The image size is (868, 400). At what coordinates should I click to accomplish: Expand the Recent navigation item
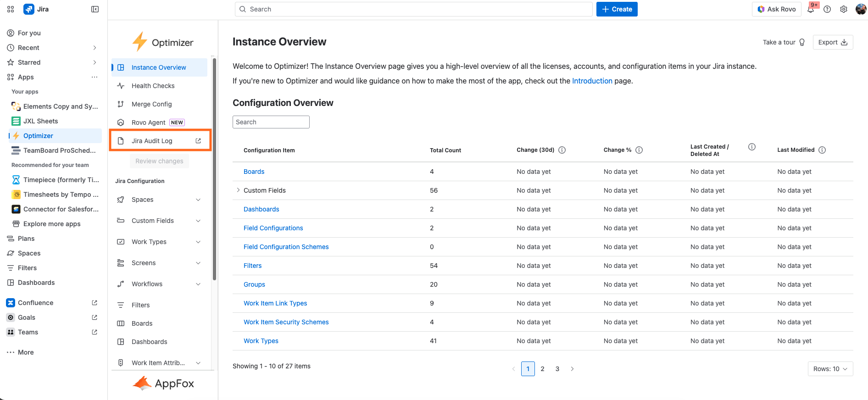click(95, 48)
